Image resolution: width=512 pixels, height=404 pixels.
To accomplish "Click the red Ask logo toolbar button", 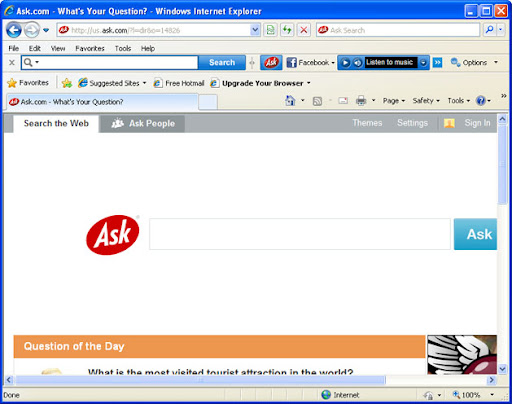I will coord(271,62).
